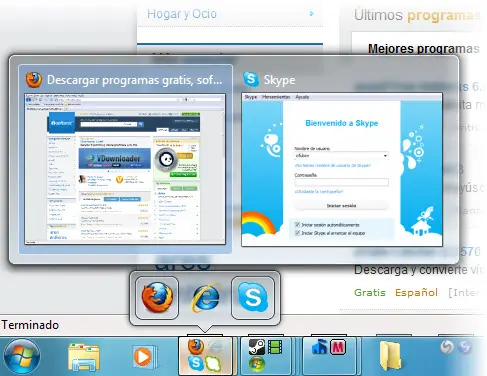Select the large Firefox icon in the popup
The width and height of the screenshot is (487, 376).
click(x=157, y=298)
